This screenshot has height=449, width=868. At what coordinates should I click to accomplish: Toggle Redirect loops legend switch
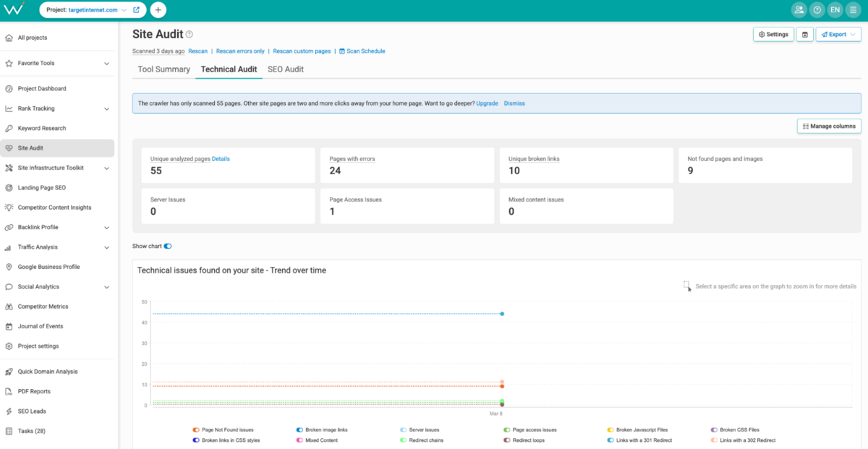click(507, 440)
